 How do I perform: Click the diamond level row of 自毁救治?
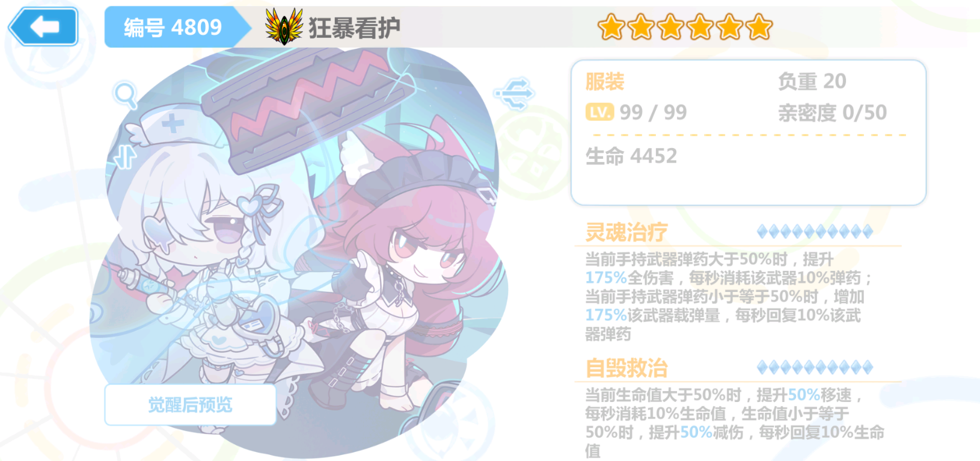[815, 367]
